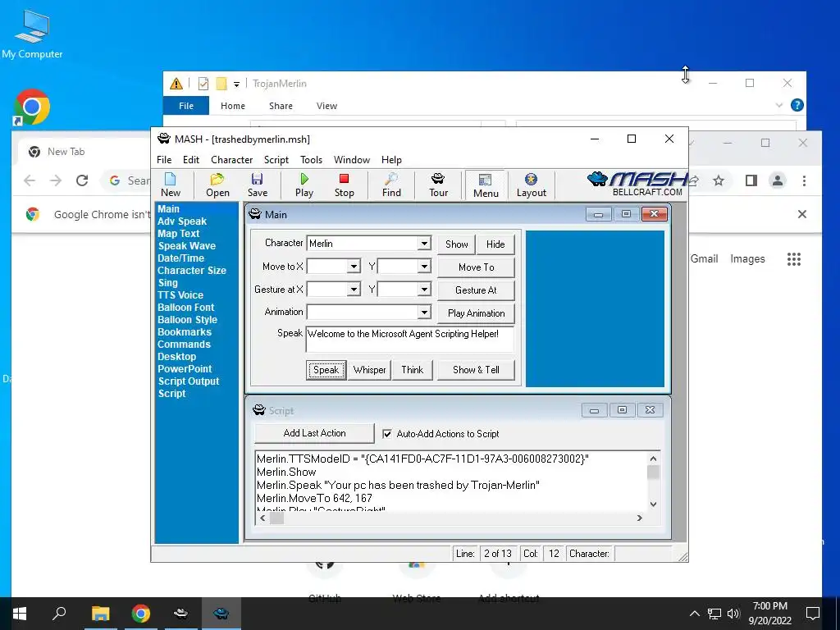Open Explorer quick access toolbar dropdown
840x630 pixels.
(x=236, y=84)
